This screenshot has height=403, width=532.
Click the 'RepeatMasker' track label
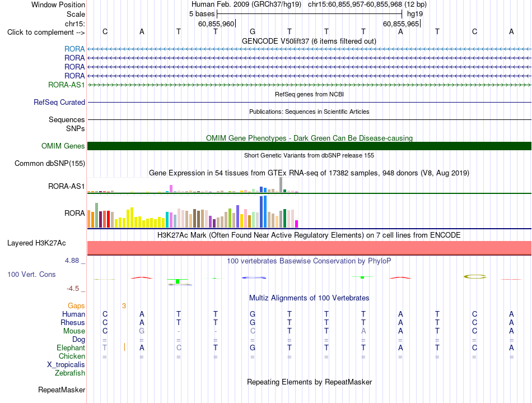point(62,390)
